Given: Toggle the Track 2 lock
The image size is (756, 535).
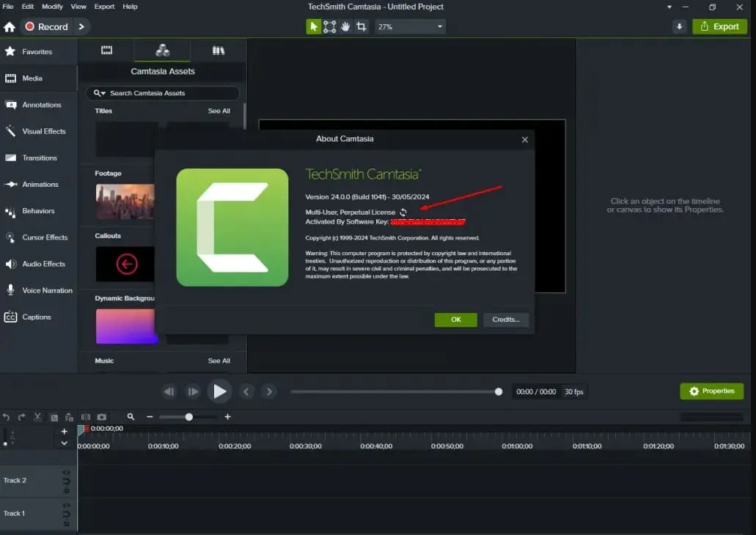Looking at the screenshot, I should click(x=67, y=490).
